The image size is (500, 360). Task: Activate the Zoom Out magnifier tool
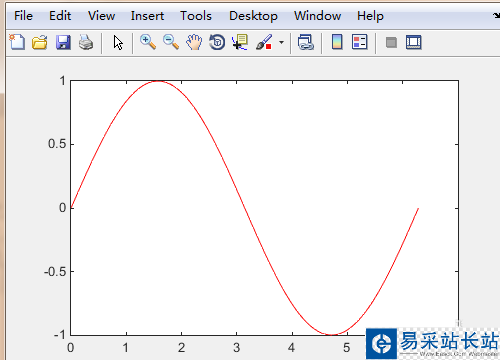(171, 42)
